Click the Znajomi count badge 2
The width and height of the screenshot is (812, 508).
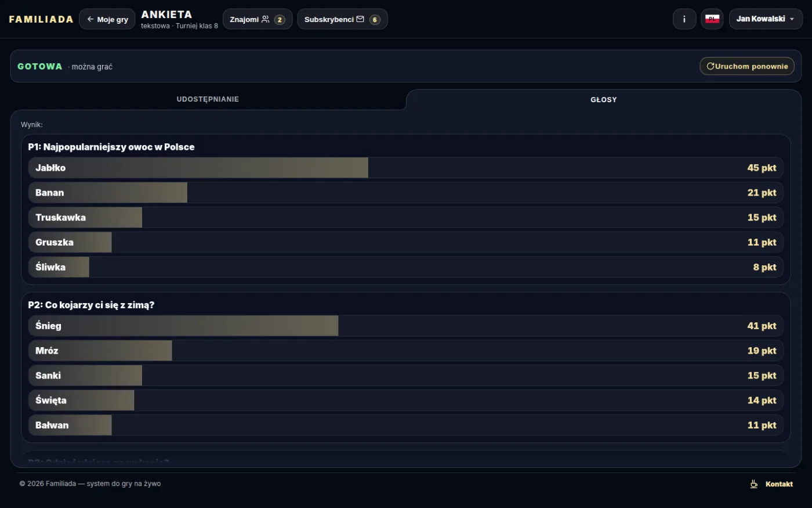coord(280,20)
